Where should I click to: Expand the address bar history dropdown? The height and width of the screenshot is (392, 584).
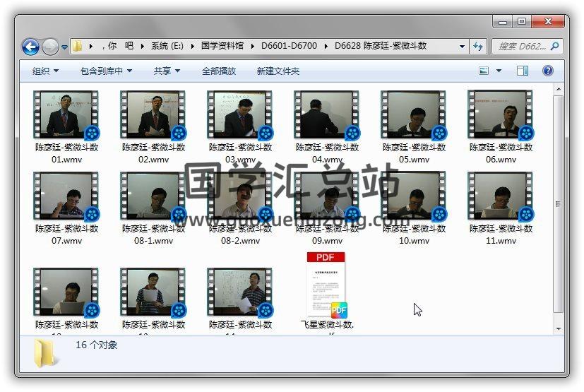pyautogui.click(x=463, y=47)
